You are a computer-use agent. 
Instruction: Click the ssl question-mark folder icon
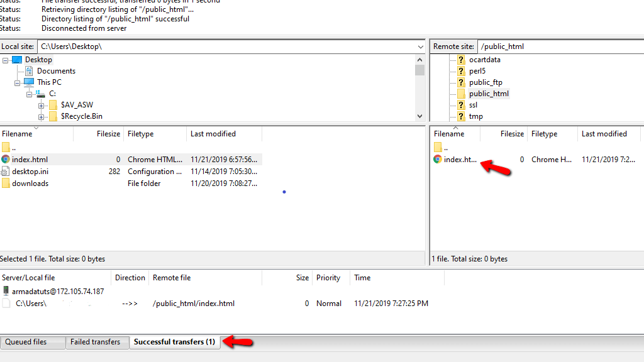click(461, 105)
